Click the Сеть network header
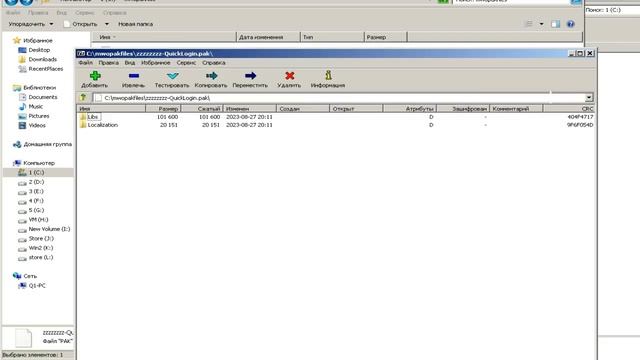The height and width of the screenshot is (360, 640). click(x=29, y=276)
